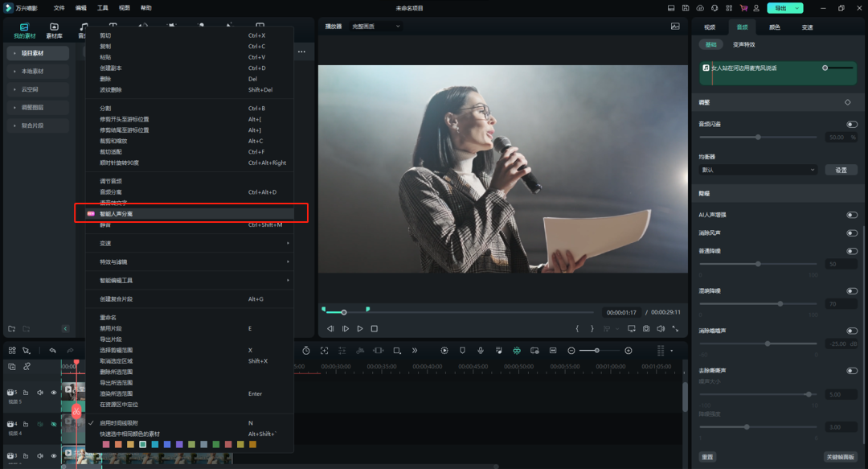Click the select-tool arrow icon in timeline toolbar
This screenshot has height=469, width=868.
(26, 351)
